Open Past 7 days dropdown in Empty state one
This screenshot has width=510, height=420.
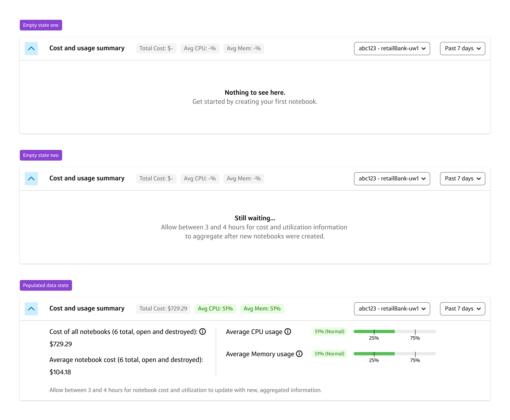tap(462, 48)
